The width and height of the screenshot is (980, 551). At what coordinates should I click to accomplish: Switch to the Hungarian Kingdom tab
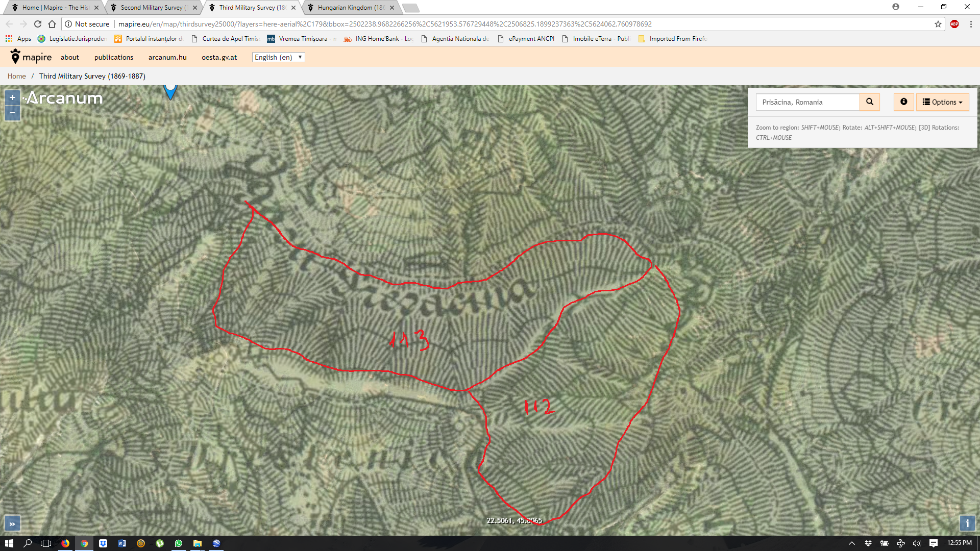(351, 8)
